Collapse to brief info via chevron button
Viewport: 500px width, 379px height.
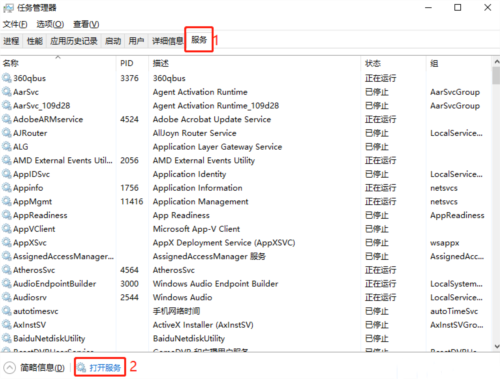pos(9,368)
